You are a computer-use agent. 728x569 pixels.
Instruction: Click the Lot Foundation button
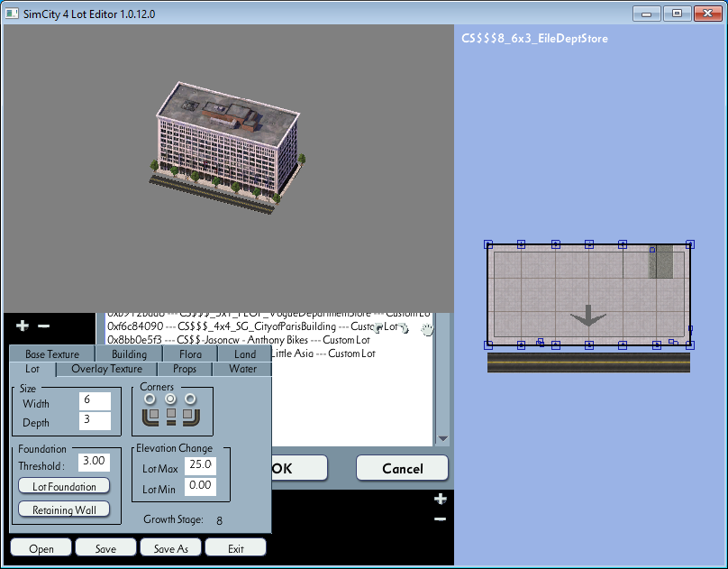64,486
